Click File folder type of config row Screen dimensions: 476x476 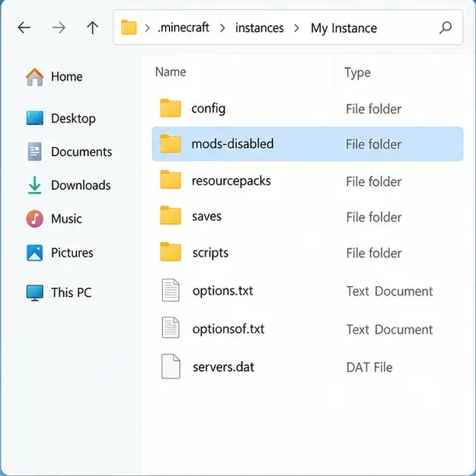374,109
